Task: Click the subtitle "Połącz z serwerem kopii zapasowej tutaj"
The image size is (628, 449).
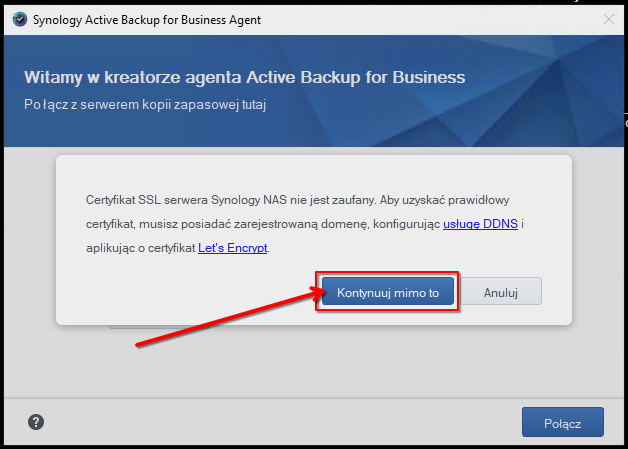Action: 146,104
